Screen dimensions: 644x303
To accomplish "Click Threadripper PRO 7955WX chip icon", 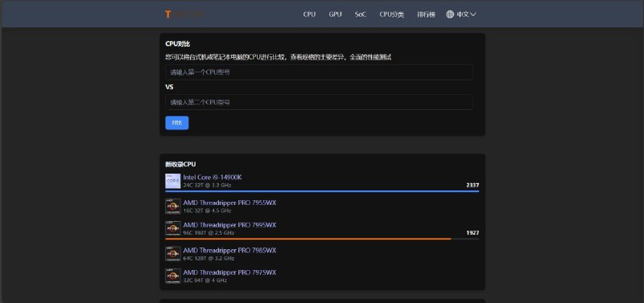I will click(x=173, y=207).
